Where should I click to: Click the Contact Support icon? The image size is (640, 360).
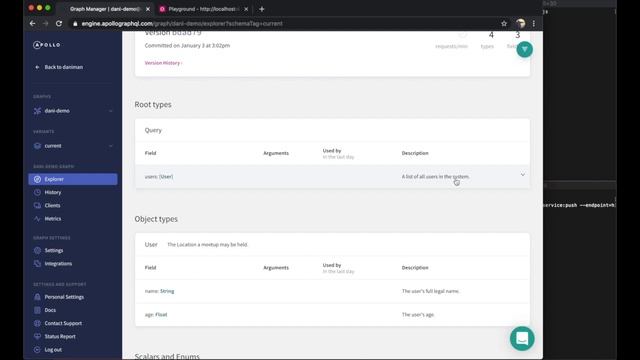[38, 323]
